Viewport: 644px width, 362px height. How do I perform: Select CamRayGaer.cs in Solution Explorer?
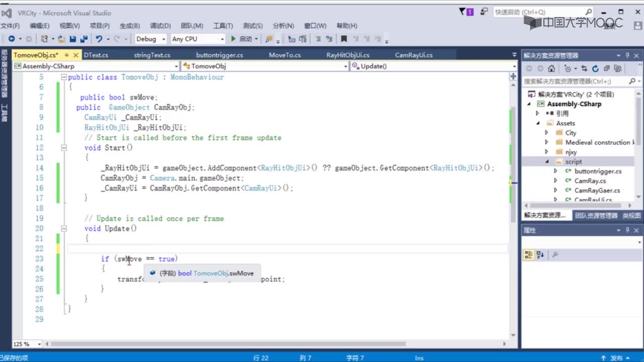(597, 190)
